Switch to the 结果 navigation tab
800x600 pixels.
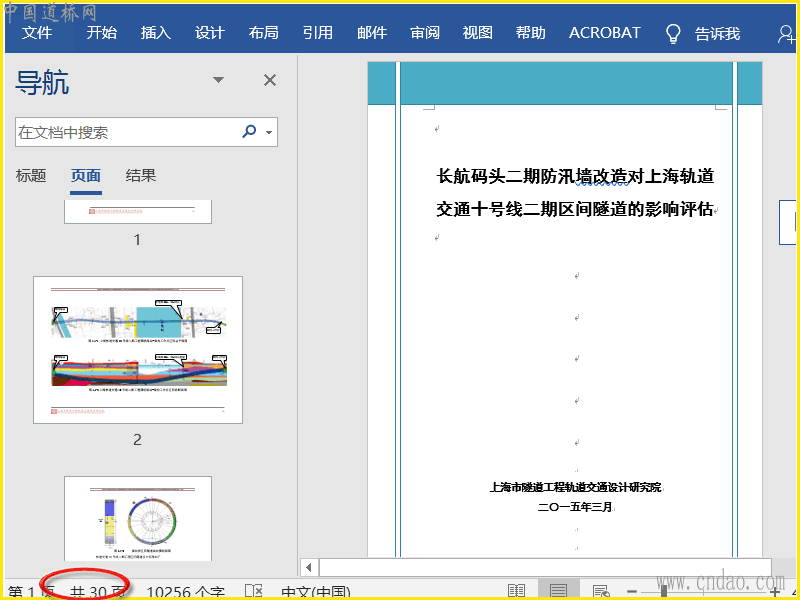(x=141, y=176)
